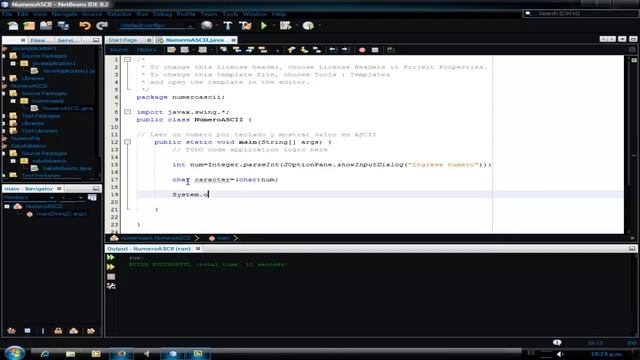Click the comment lines editor icon

390,50
